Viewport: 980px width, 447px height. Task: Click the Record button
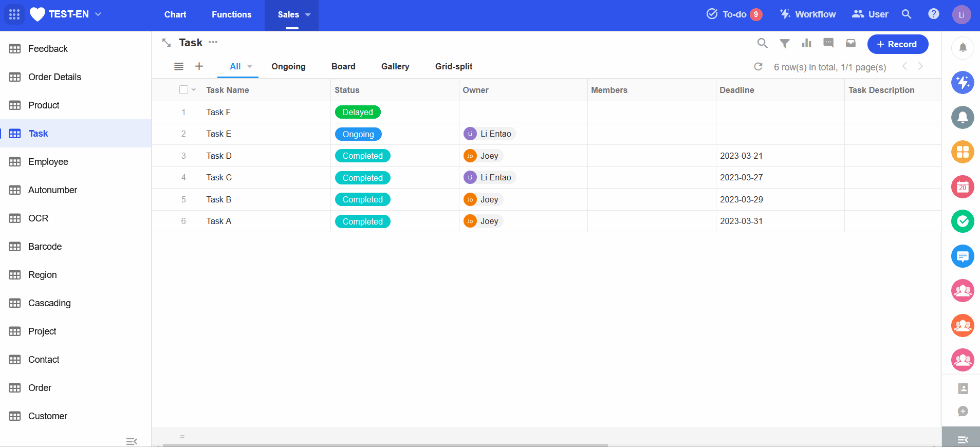point(897,44)
